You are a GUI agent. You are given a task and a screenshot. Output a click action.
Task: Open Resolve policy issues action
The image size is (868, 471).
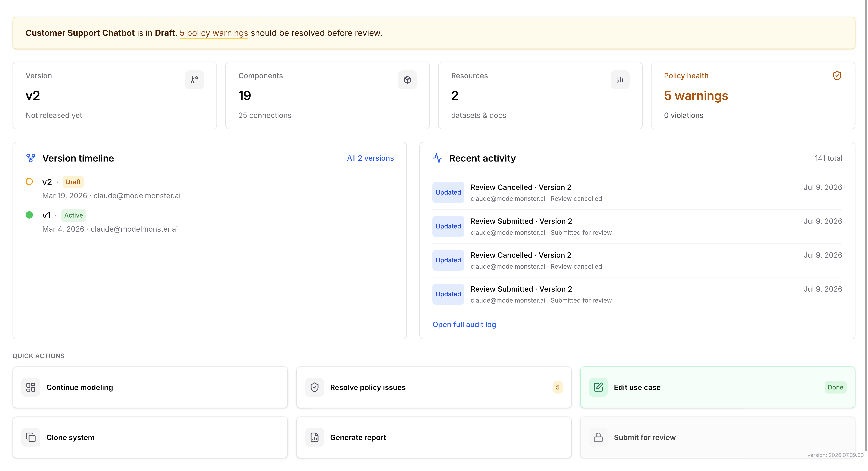coord(434,387)
